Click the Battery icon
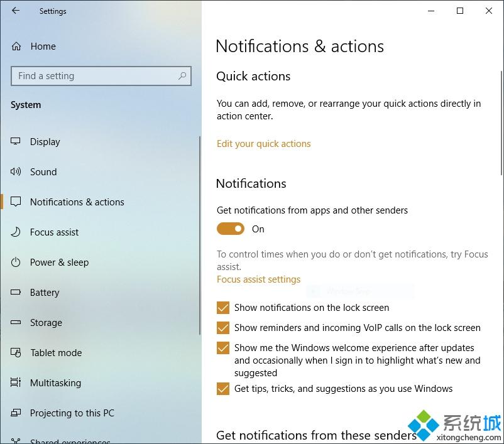The height and width of the screenshot is (444, 504). coord(16,293)
